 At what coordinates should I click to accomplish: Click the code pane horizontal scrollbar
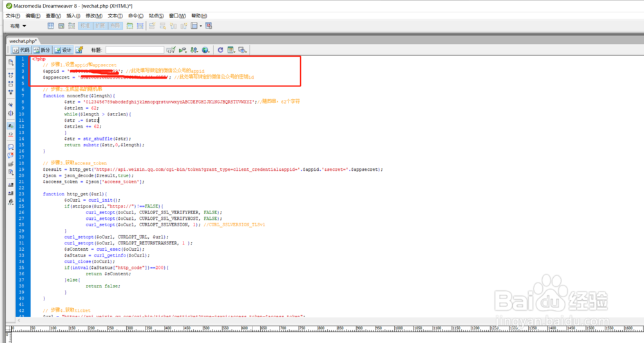(x=328, y=320)
